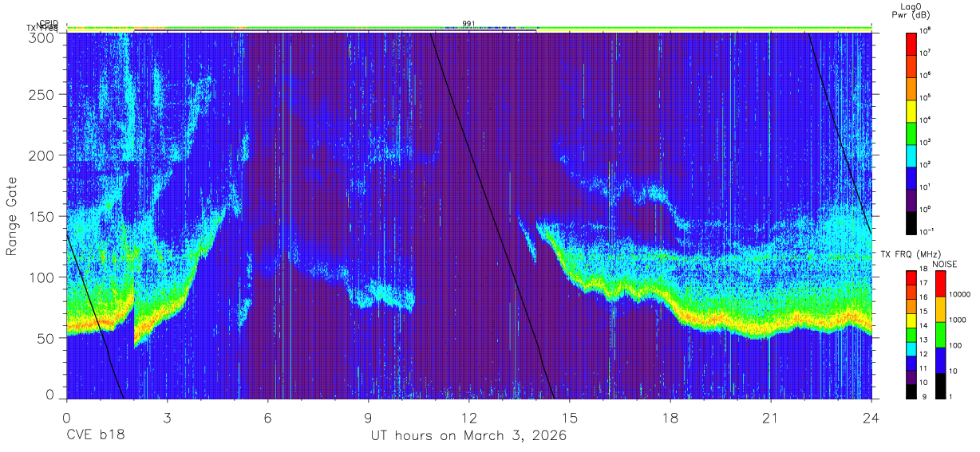Click the '9' hour tick on x-axis
980x452 pixels.
click(x=368, y=417)
